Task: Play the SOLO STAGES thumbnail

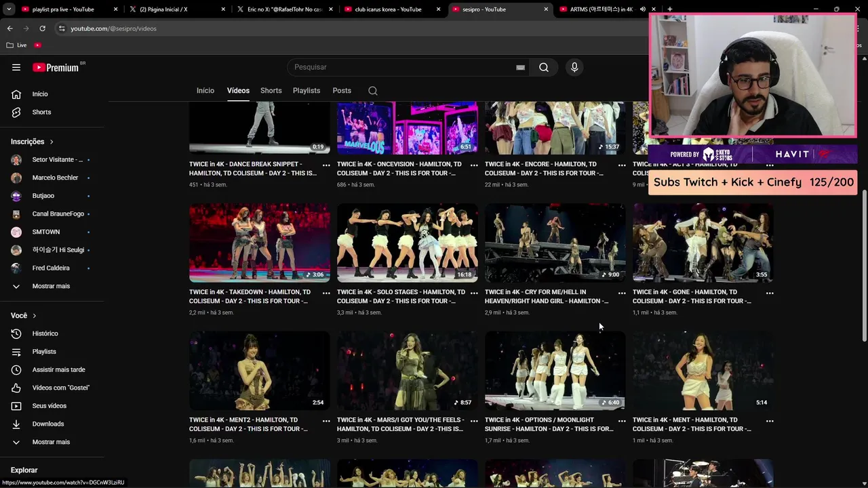Action: [x=408, y=243]
